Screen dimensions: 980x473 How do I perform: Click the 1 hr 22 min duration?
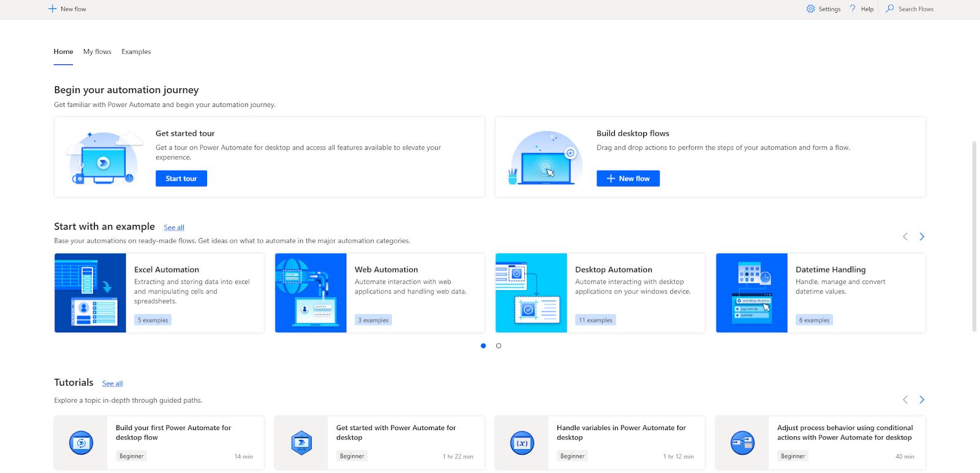click(x=458, y=456)
